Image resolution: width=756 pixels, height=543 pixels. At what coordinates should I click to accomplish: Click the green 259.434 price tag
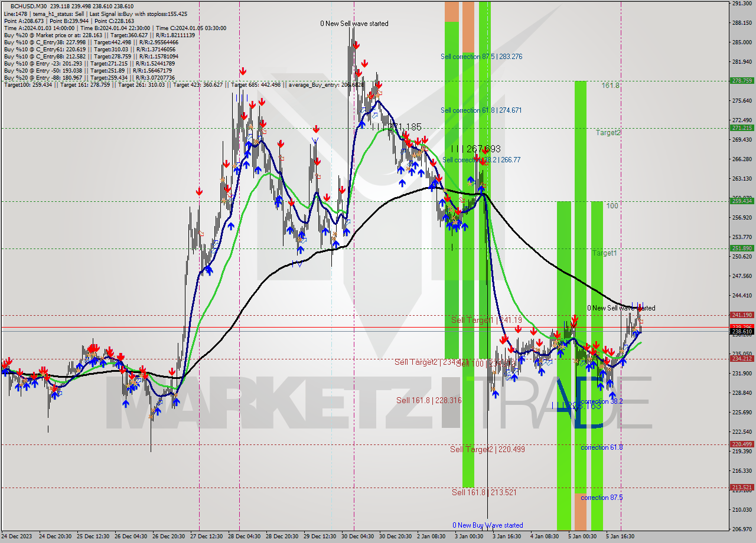pyautogui.click(x=742, y=201)
